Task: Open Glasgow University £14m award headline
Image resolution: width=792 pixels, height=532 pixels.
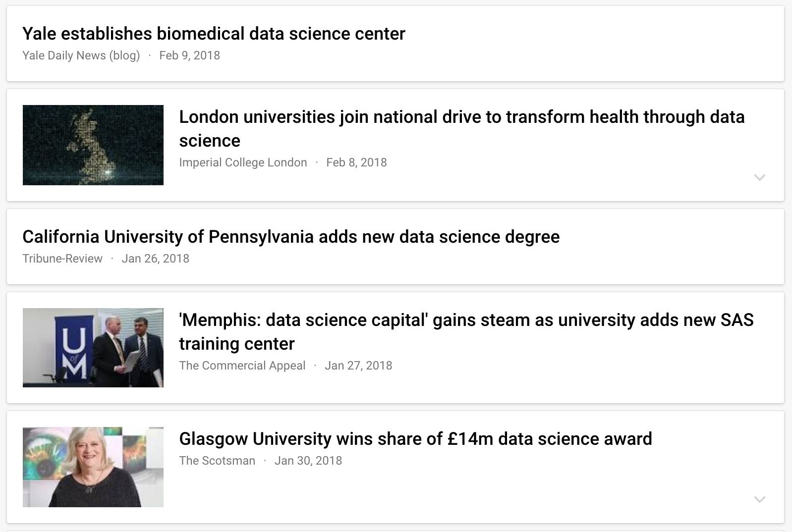Action: (x=415, y=439)
